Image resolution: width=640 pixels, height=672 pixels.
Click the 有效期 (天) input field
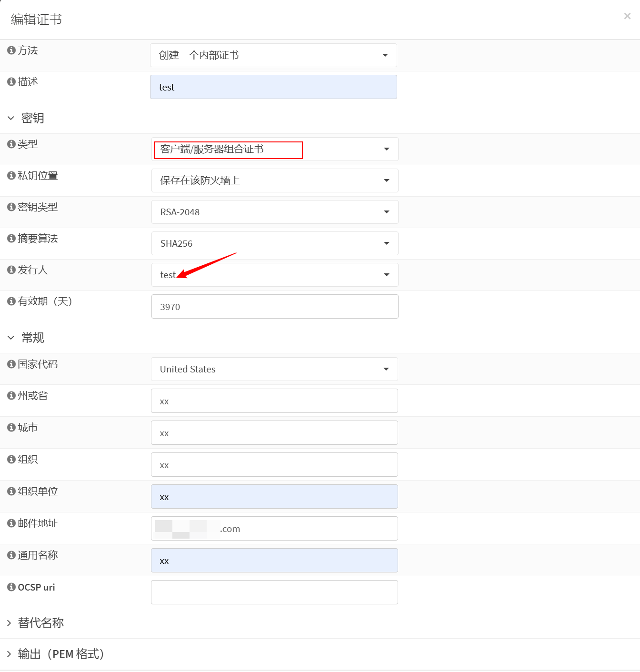coord(275,307)
